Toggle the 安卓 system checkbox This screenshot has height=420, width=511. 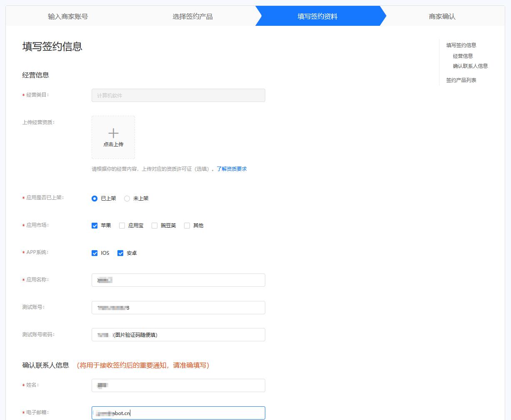point(120,253)
